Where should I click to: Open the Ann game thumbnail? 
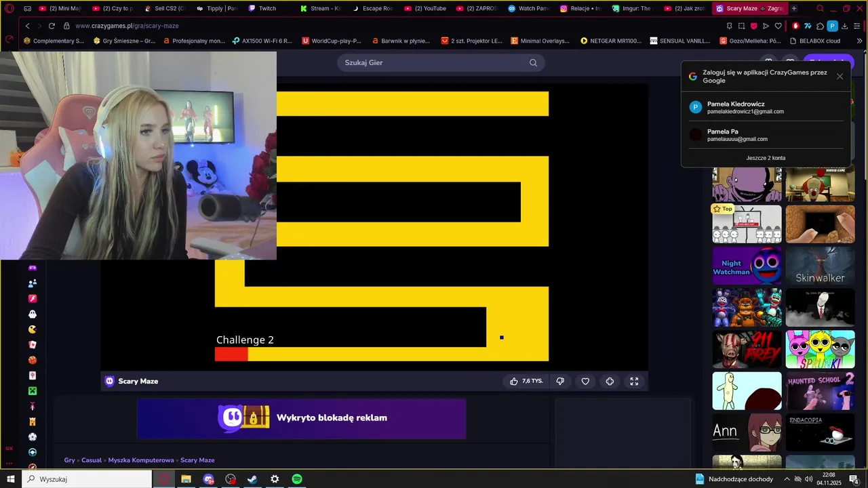tap(747, 432)
